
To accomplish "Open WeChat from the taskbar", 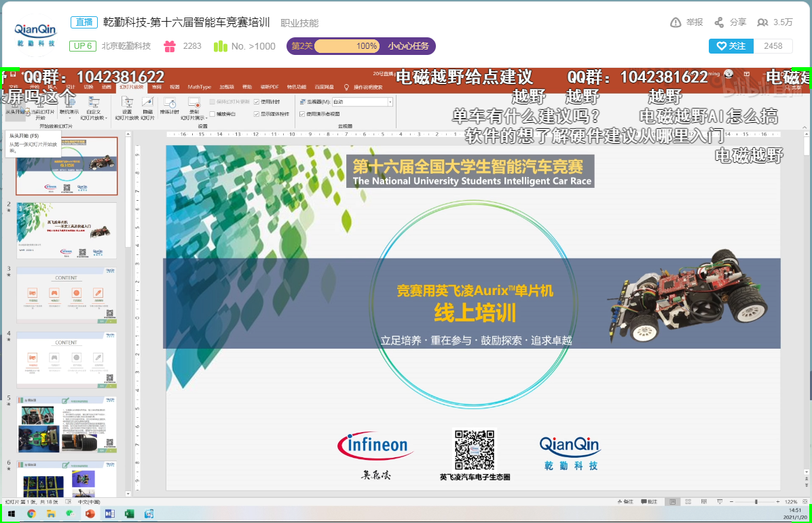I will [x=70, y=514].
